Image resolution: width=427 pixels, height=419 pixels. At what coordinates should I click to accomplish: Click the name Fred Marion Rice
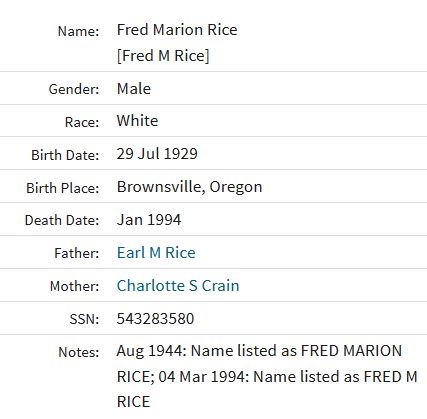click(x=177, y=30)
